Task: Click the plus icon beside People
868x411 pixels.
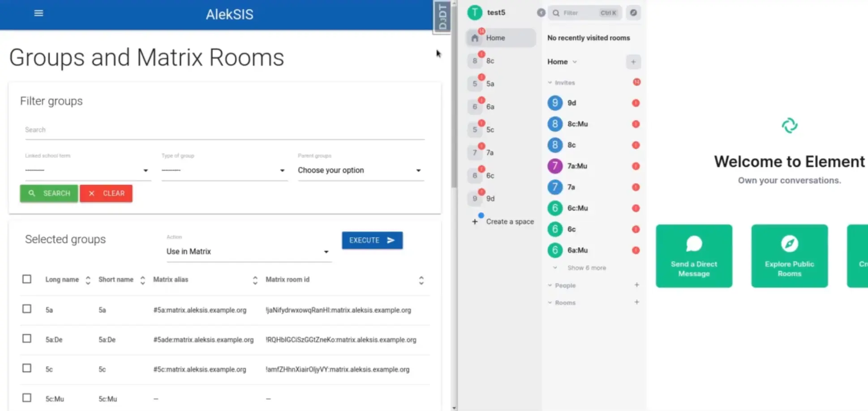Action: click(x=636, y=285)
